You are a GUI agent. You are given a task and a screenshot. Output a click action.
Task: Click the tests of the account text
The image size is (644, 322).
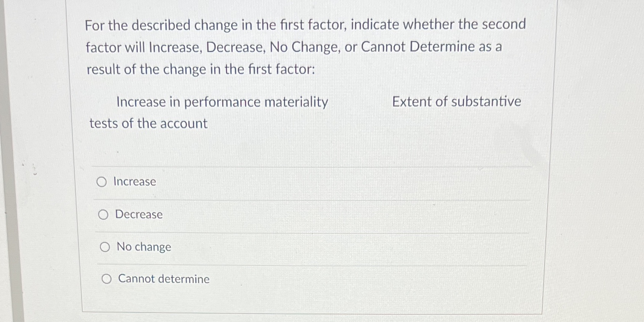click(x=148, y=123)
